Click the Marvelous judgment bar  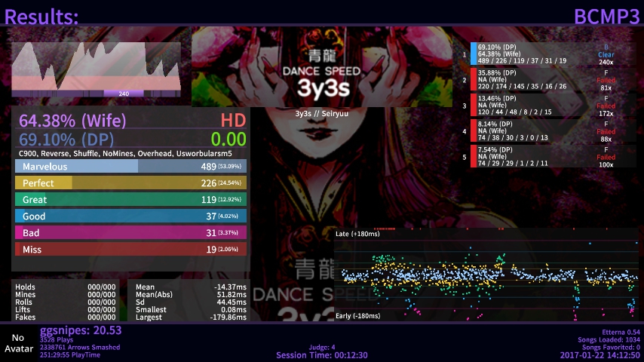(130, 166)
